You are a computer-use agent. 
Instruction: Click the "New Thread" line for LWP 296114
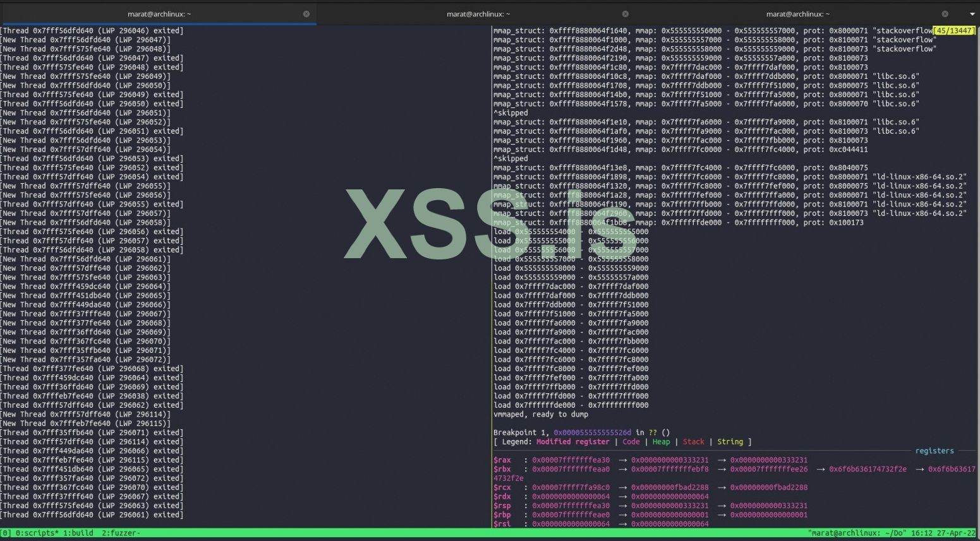(85, 414)
